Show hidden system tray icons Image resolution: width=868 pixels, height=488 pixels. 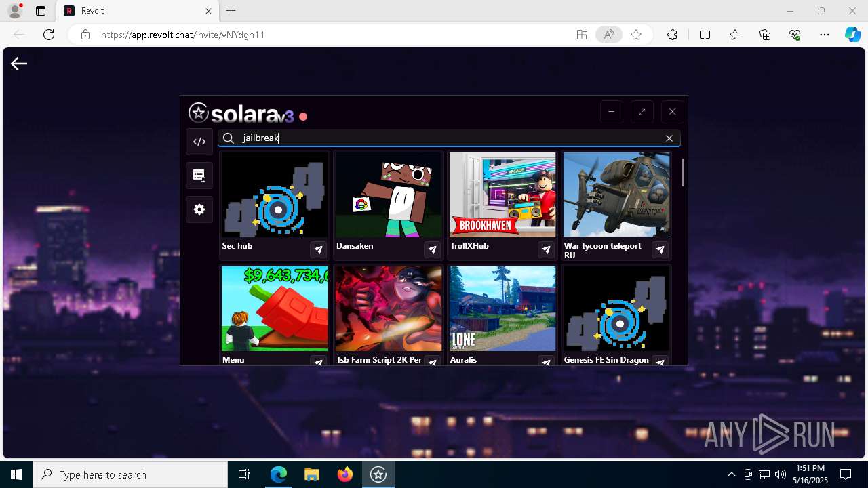click(x=731, y=474)
